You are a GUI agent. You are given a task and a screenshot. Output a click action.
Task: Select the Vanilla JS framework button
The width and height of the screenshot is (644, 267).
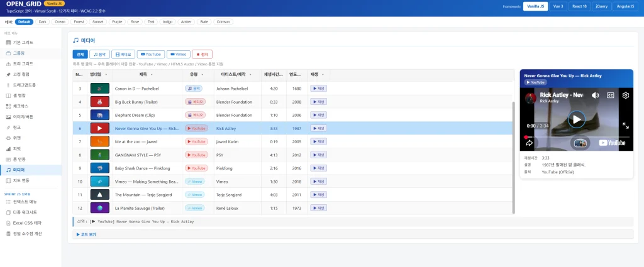pyautogui.click(x=535, y=6)
